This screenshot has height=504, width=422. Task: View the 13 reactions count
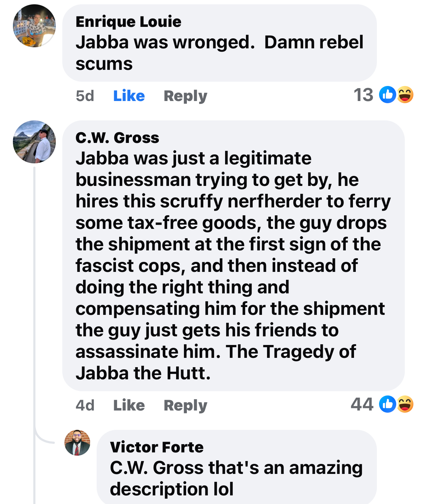click(363, 95)
